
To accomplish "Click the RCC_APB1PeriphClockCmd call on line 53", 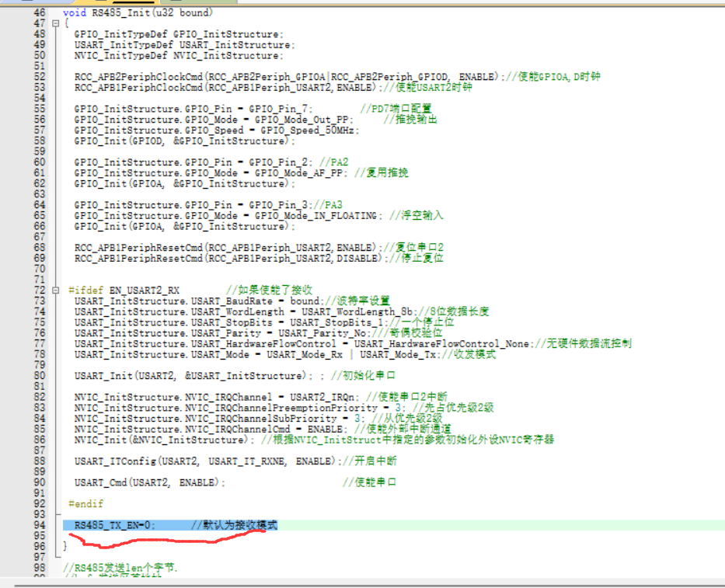I will click(229, 87).
